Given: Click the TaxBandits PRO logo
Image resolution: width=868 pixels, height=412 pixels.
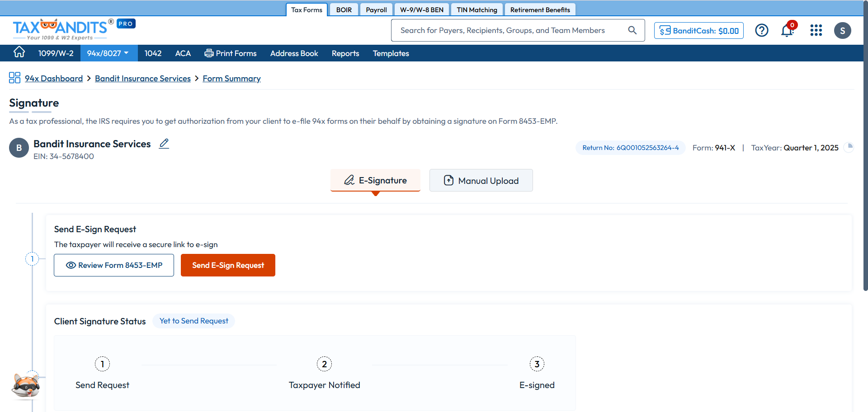Looking at the screenshot, I should coord(74,29).
